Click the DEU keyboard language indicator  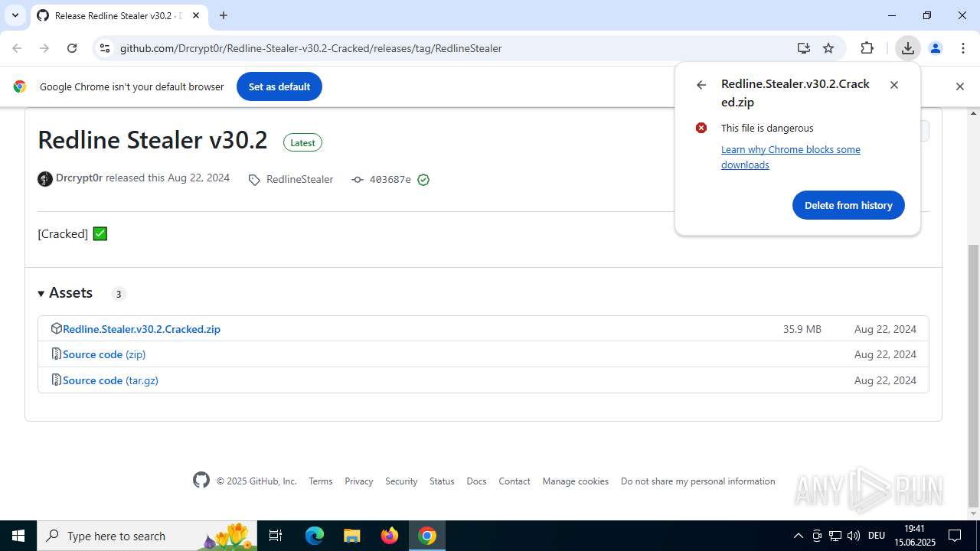tap(877, 536)
